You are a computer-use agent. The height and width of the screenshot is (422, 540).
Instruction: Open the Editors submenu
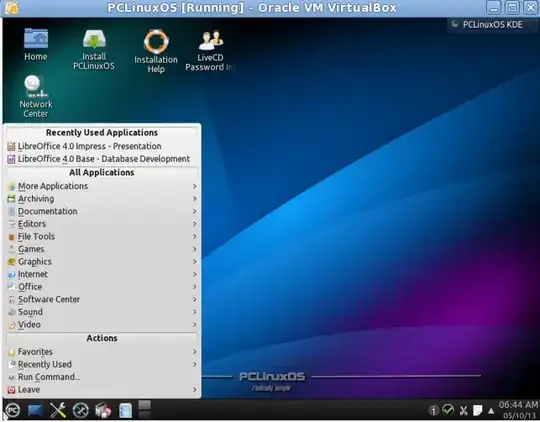(102, 224)
